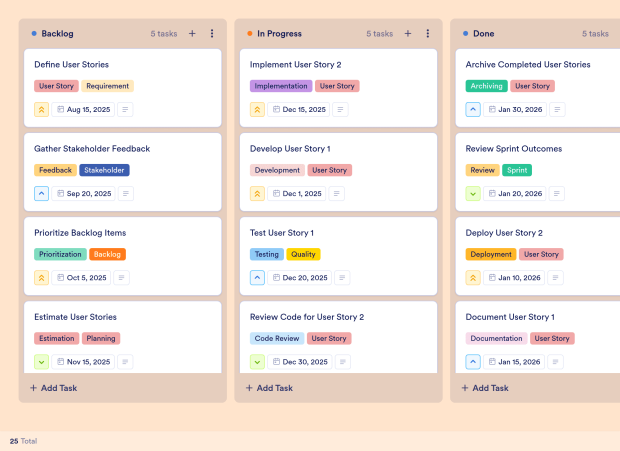Screen dimensions: 620x451
Task: Click the In Progress column header title
Action: click(280, 34)
